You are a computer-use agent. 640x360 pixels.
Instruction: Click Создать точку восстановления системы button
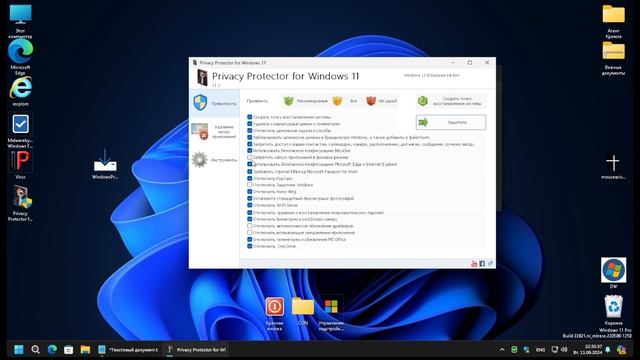(451, 101)
